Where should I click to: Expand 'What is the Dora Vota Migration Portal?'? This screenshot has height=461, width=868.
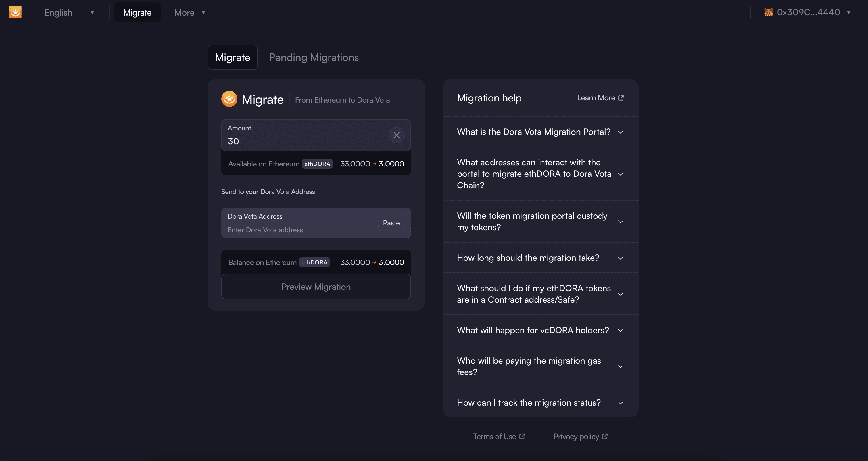point(540,132)
